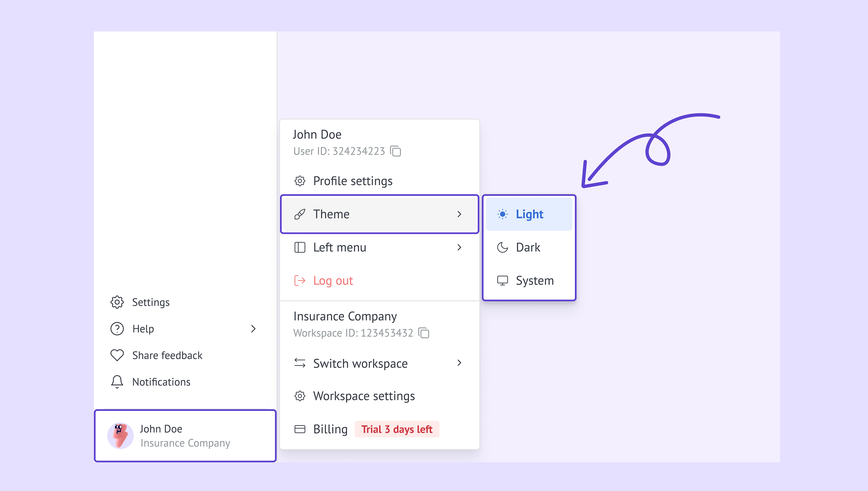
Task: Click the Trial 3 days left badge
Action: tap(397, 429)
